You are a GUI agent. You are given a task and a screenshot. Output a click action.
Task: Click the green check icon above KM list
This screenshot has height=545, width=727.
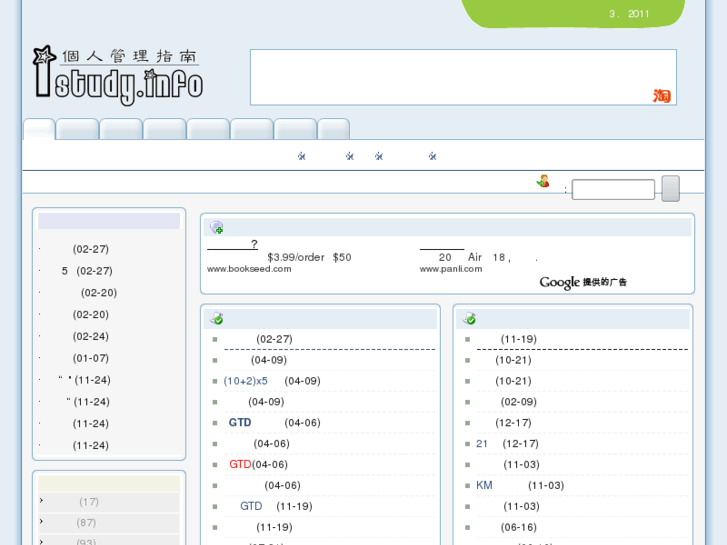pyautogui.click(x=469, y=319)
